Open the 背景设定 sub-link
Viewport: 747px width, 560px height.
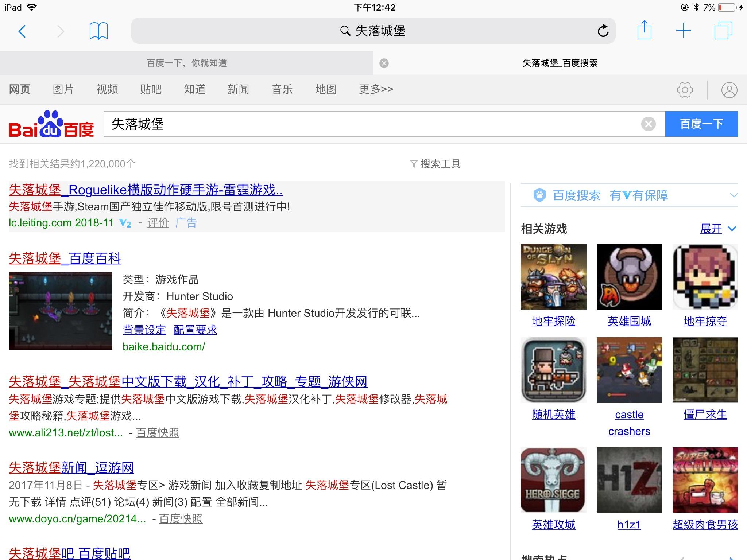click(144, 330)
